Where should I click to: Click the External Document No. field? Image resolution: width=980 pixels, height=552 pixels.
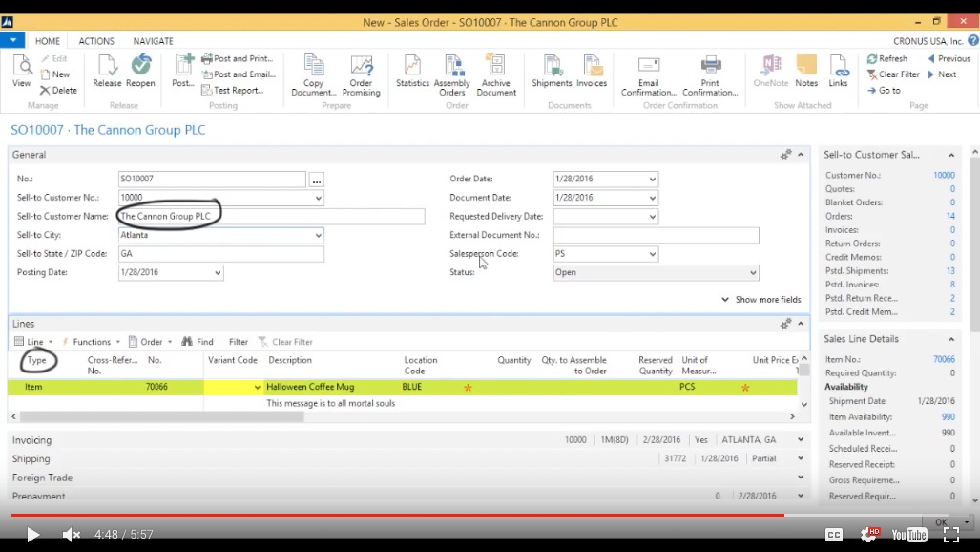[x=656, y=235]
